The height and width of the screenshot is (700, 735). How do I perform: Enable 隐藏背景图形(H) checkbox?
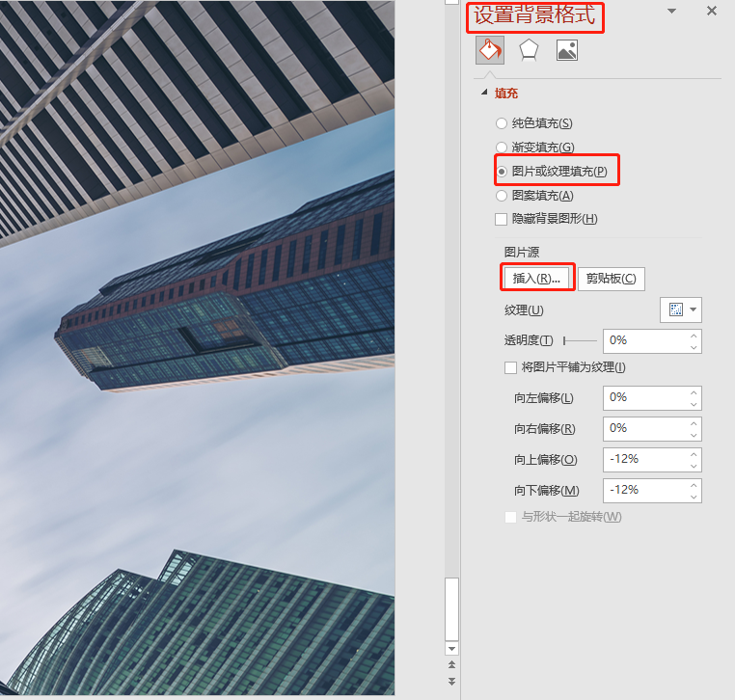502,219
